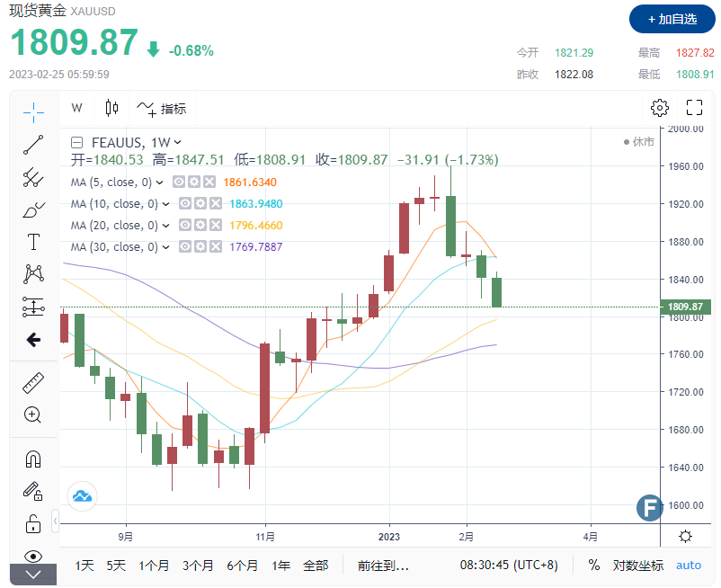Screen dimensions: 721x588
Task: Activate the zoom magnifier tool
Action: click(33, 414)
